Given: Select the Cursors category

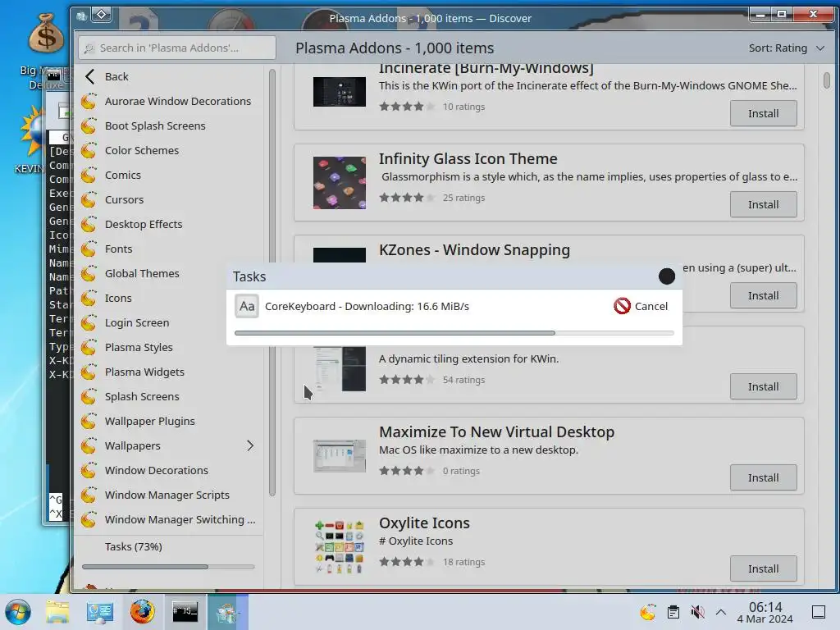Looking at the screenshot, I should click(x=168, y=200).
